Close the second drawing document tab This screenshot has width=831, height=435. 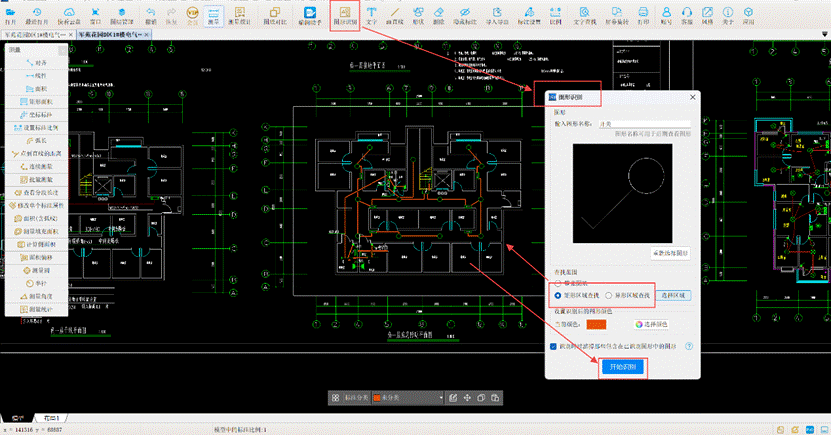pyautogui.click(x=147, y=34)
